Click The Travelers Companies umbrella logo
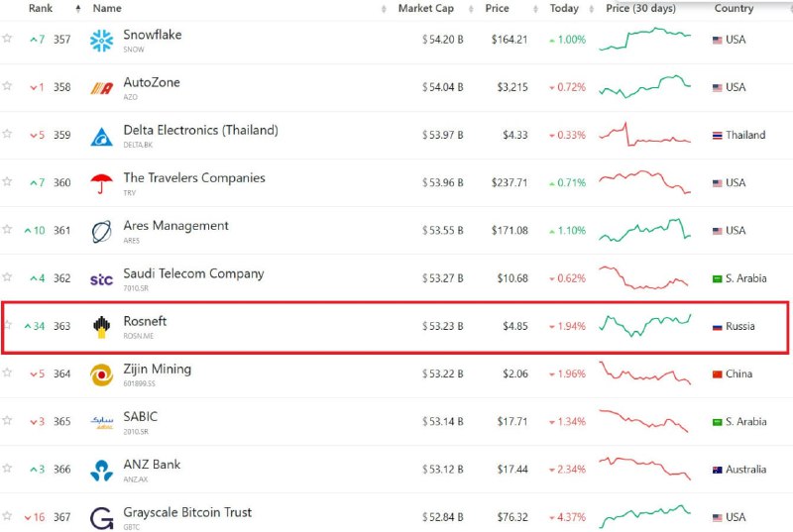Screen dimensions: 793x532 (102, 184)
